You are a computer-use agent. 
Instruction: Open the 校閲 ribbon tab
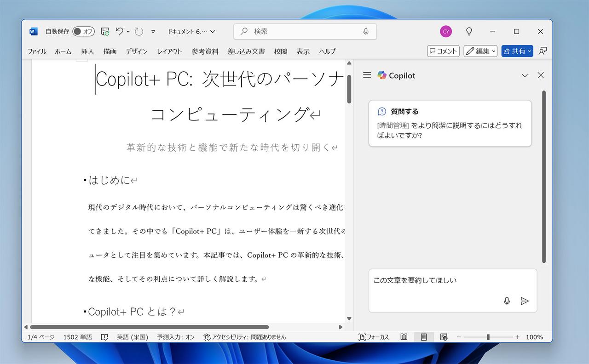pos(281,51)
